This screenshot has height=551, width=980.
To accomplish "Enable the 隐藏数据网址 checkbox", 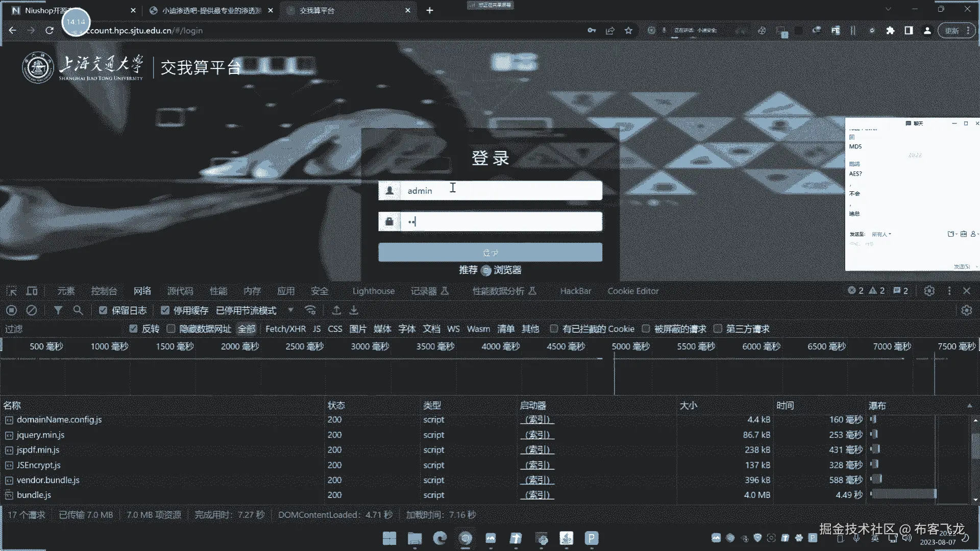I will [x=171, y=329].
